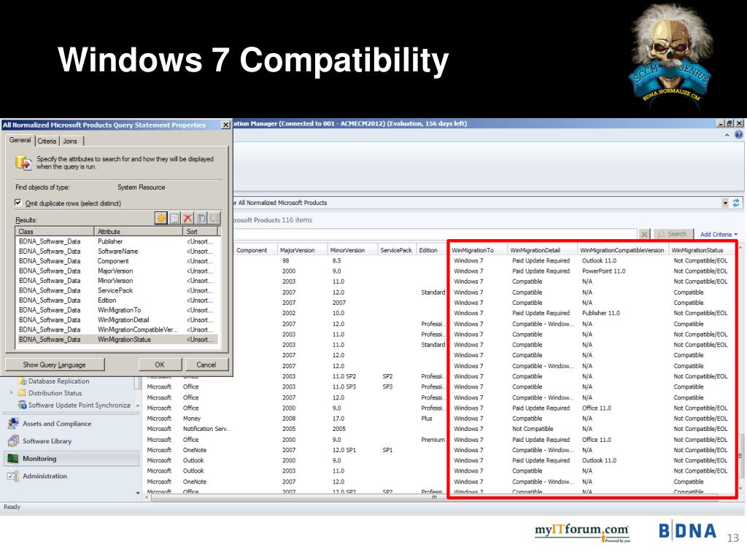Open the Assets and Compliance workspace
This screenshot has width=747, height=560.
coord(71,424)
